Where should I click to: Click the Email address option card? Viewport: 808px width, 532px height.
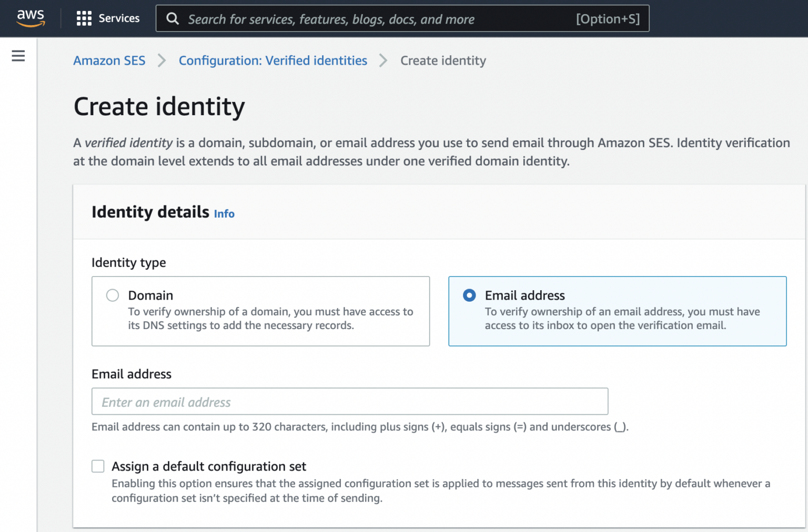617,311
